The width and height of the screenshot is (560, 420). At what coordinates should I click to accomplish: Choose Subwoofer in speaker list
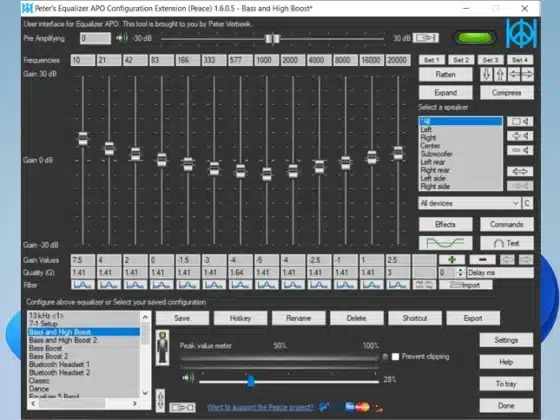[x=460, y=154]
